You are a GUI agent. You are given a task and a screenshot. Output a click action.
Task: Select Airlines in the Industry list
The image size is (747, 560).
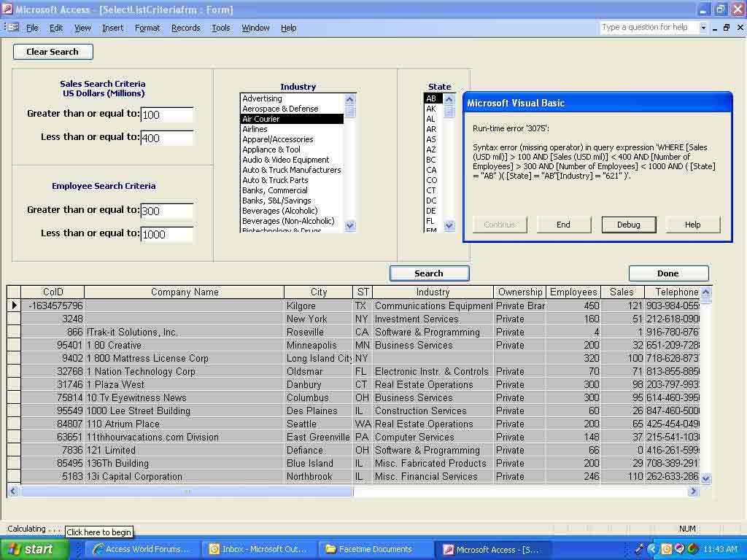[x=292, y=129]
